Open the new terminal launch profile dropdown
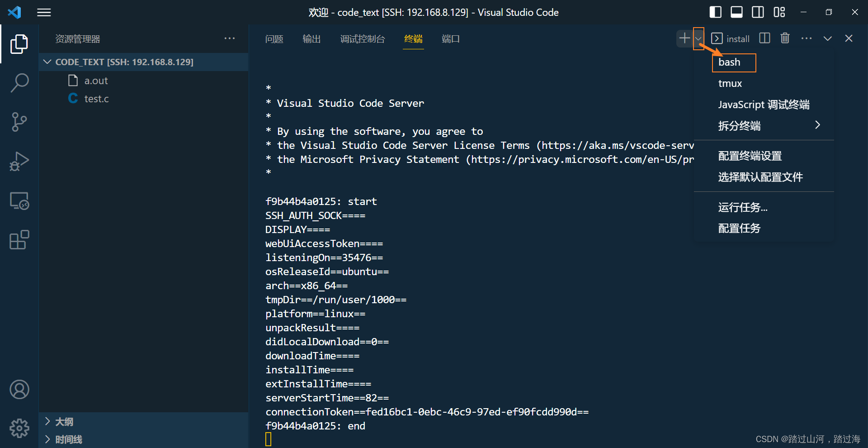This screenshot has width=868, height=448. click(698, 38)
